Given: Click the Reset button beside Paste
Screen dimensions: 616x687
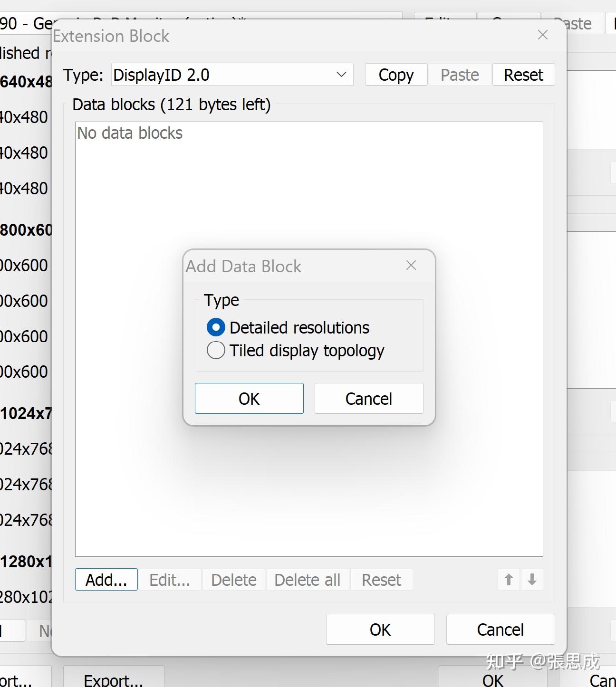Looking at the screenshot, I should (x=523, y=75).
